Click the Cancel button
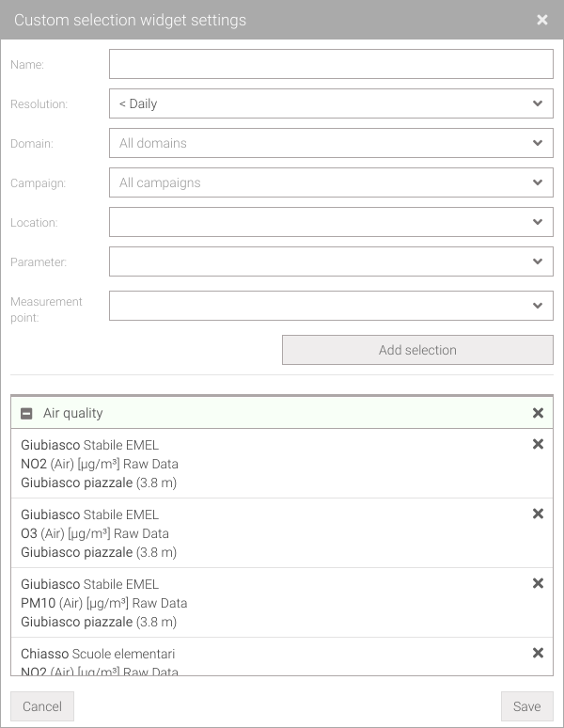The width and height of the screenshot is (564, 728). click(42, 706)
